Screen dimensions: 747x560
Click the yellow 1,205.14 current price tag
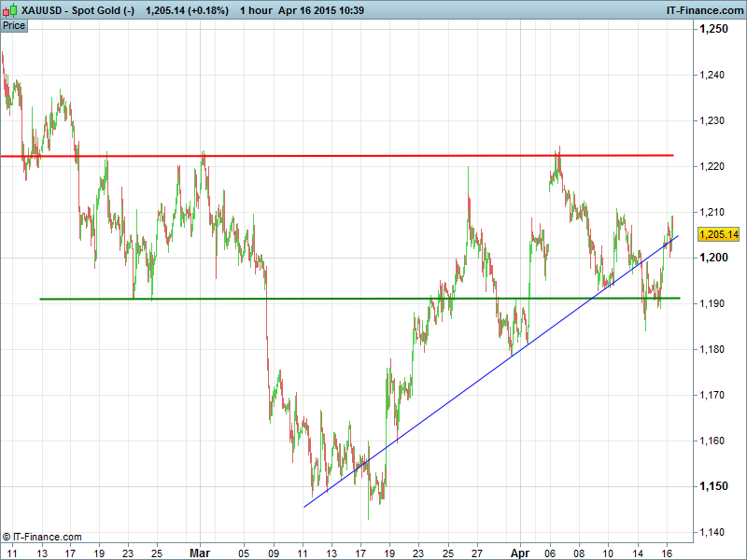click(718, 234)
